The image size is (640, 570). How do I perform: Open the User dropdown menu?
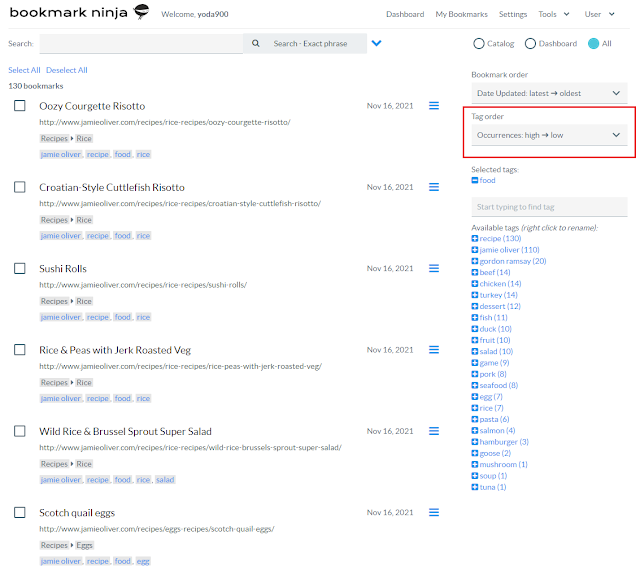(599, 14)
